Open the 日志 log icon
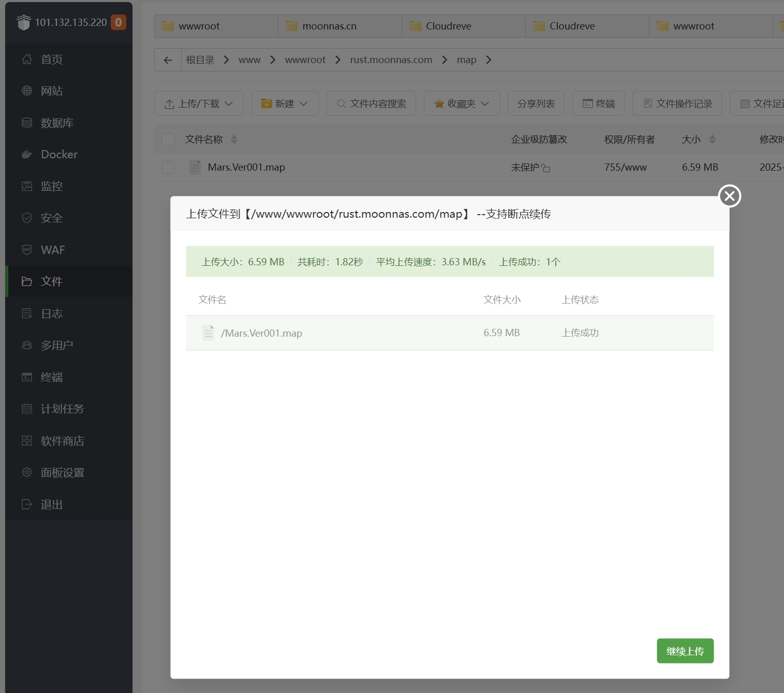 [x=27, y=313]
